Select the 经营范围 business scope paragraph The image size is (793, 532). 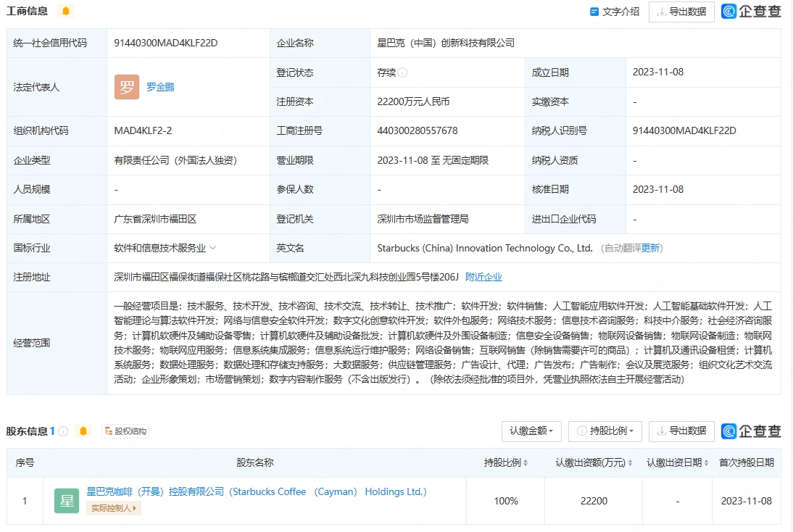pyautogui.click(x=443, y=343)
